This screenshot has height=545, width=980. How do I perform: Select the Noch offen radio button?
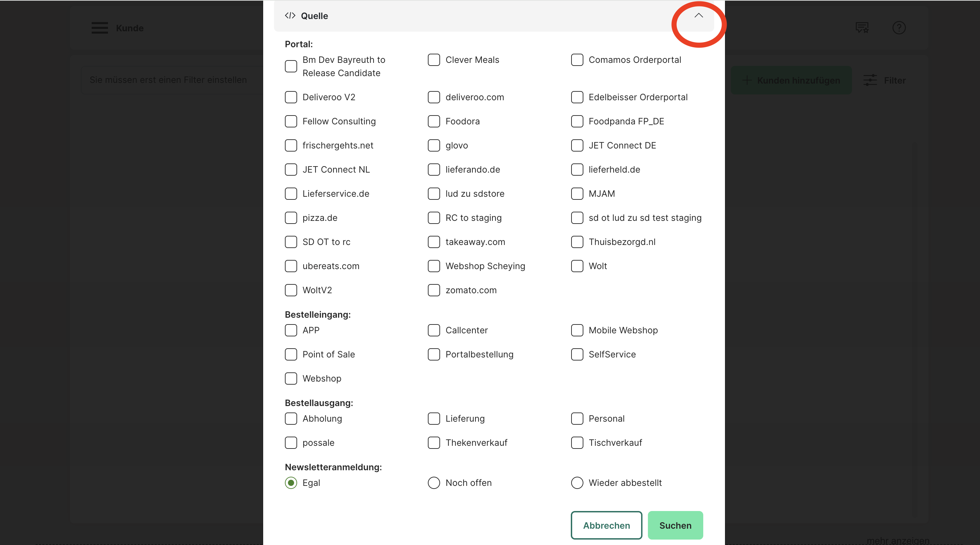(434, 483)
